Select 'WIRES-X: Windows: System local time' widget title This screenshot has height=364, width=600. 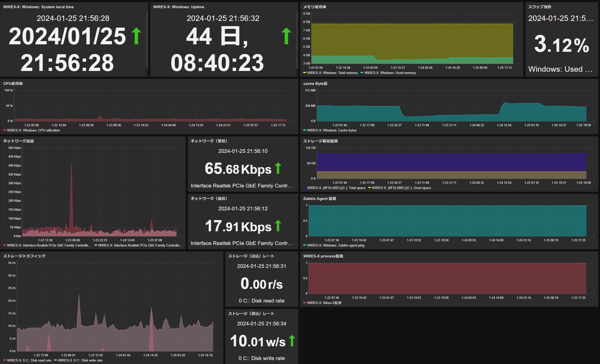pyautogui.click(x=38, y=7)
